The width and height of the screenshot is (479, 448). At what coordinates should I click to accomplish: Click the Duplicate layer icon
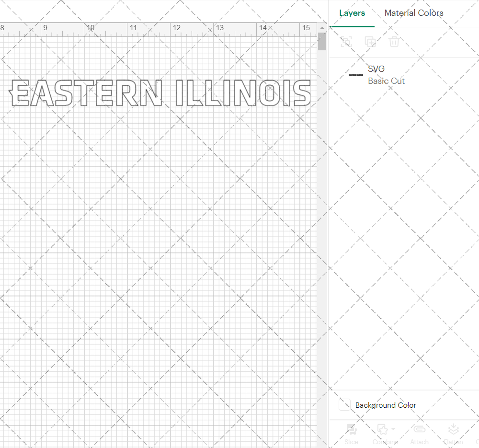pyautogui.click(x=370, y=42)
